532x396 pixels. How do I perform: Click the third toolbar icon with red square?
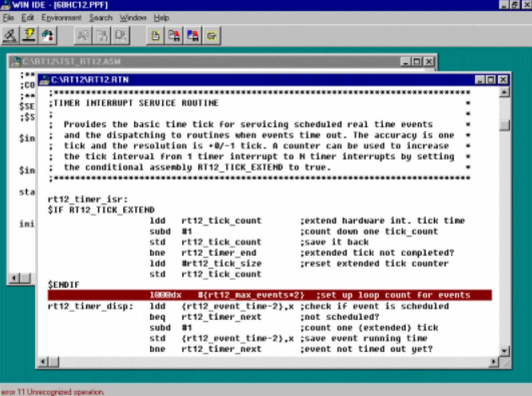coord(48,35)
